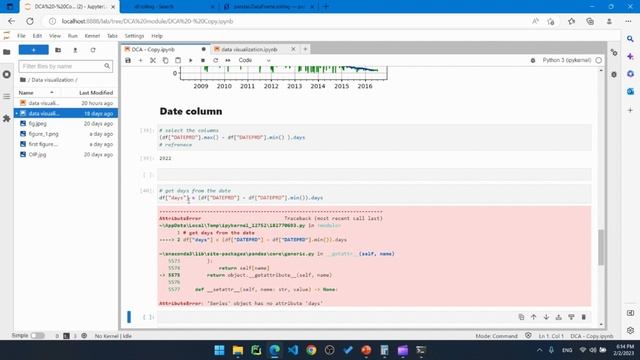Open the View menu
The height and width of the screenshot is (360, 640).
(x=55, y=36)
